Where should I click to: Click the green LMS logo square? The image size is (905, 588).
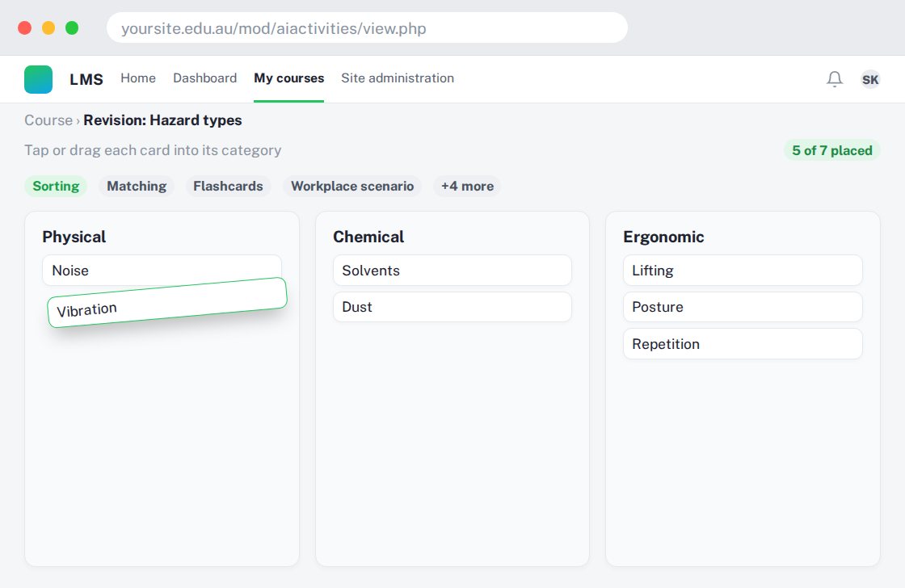point(39,79)
